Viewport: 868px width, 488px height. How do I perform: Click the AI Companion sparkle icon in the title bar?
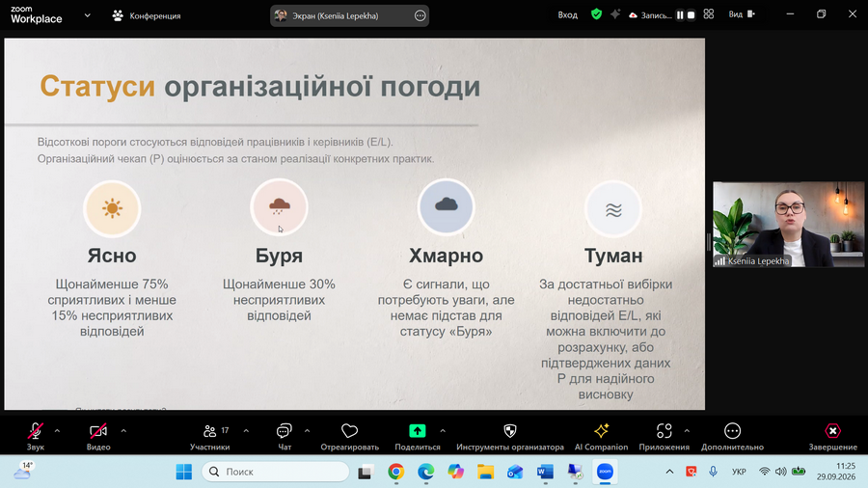(615, 14)
